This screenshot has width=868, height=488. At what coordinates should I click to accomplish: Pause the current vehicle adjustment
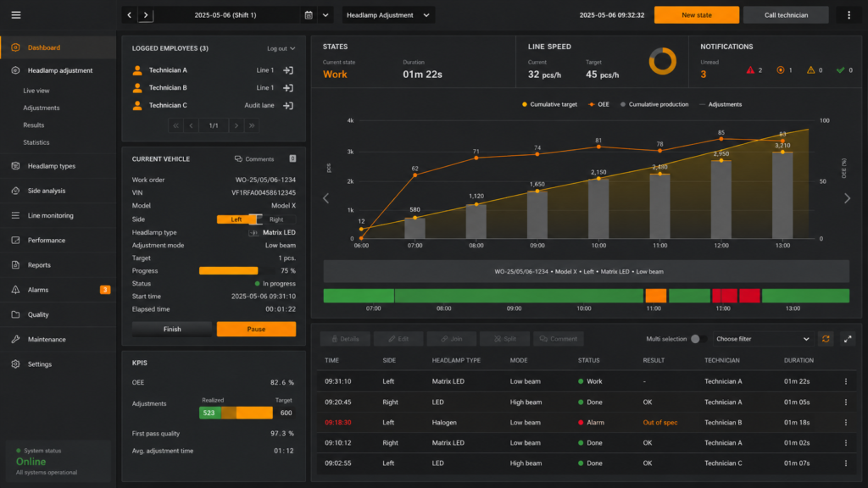(256, 329)
